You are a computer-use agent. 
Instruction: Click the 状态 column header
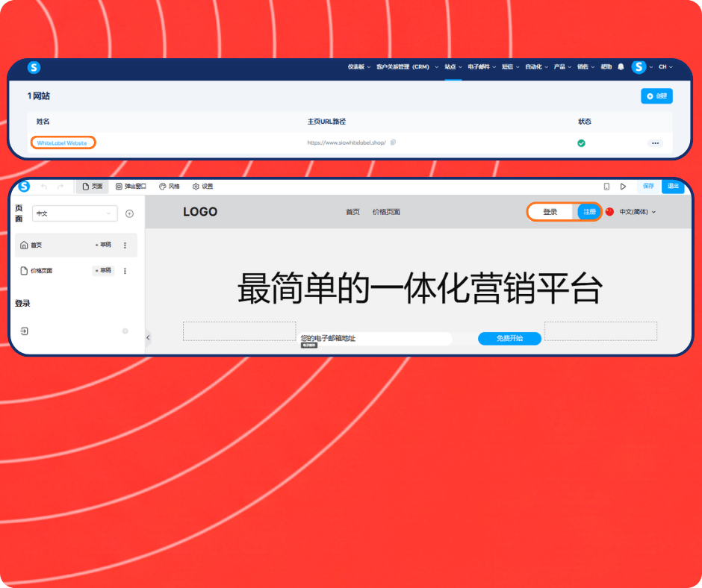pyautogui.click(x=585, y=122)
